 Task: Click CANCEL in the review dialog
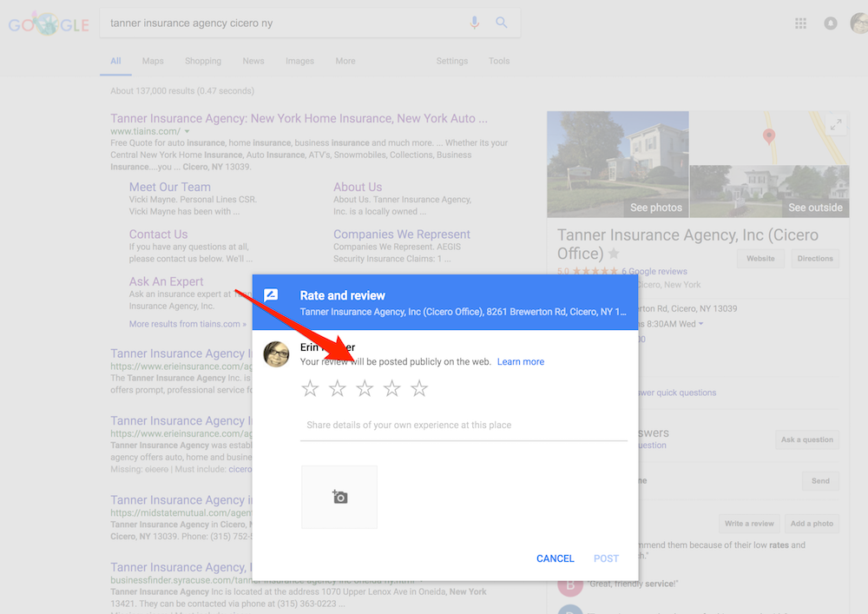[x=556, y=558]
